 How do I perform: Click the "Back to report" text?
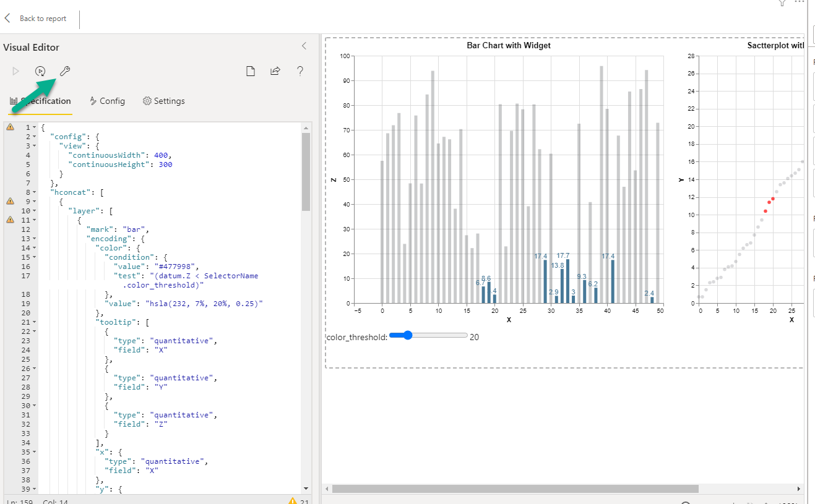[43, 19]
